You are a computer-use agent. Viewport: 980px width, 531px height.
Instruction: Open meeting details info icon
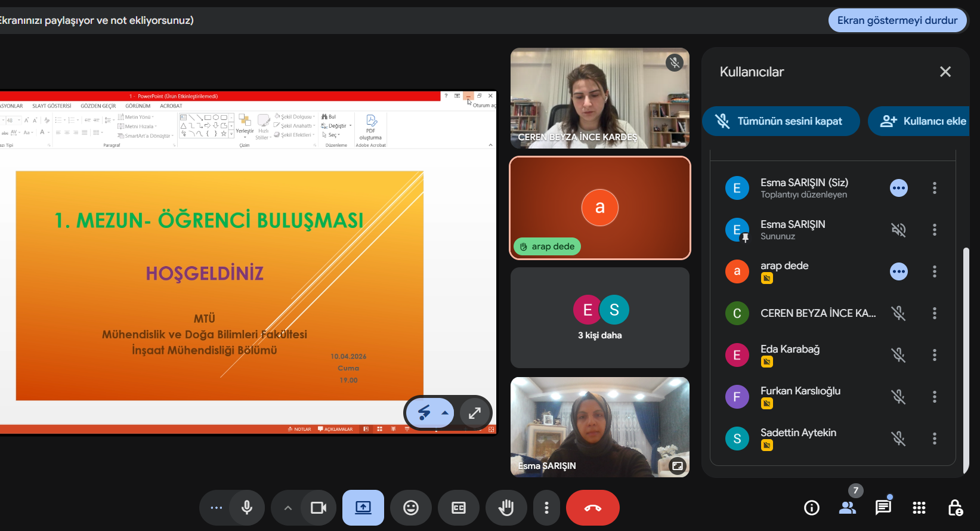point(811,508)
